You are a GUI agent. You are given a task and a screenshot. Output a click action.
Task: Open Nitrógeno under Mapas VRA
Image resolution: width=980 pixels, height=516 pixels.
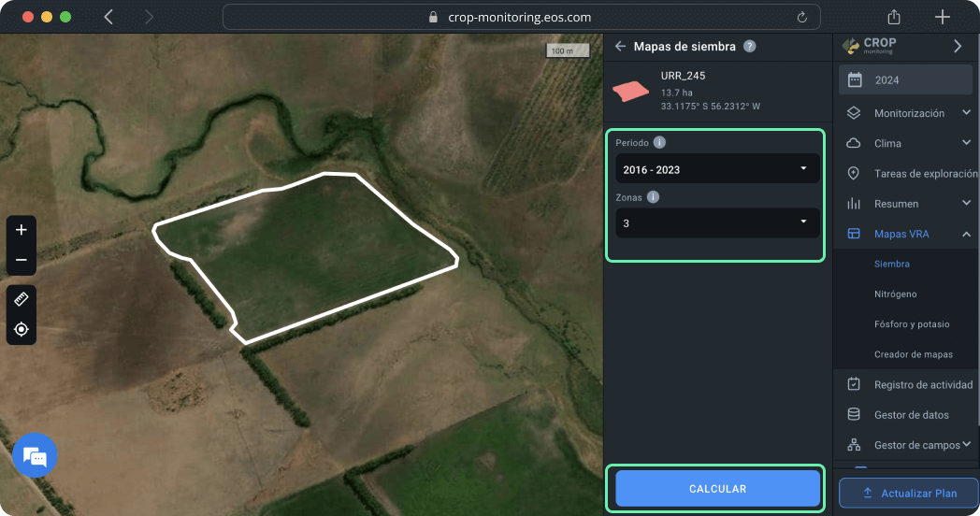point(895,294)
